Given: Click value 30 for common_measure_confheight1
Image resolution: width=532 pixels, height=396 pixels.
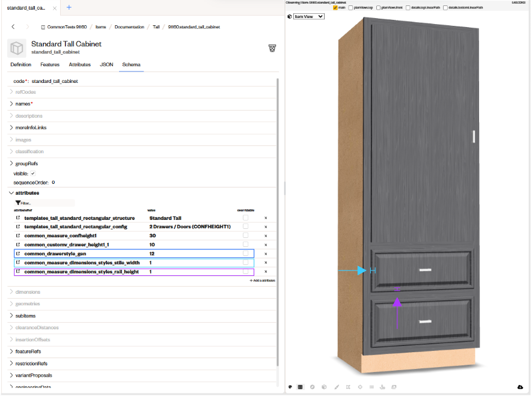Looking at the screenshot, I should coord(153,236).
